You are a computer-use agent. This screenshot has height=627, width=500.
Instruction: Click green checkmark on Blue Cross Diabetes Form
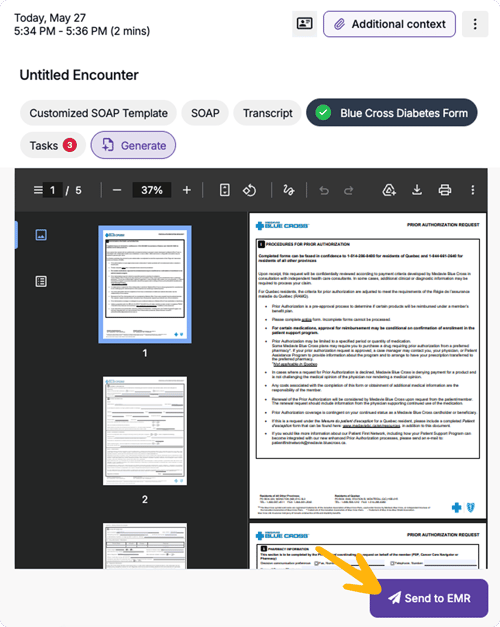click(323, 113)
